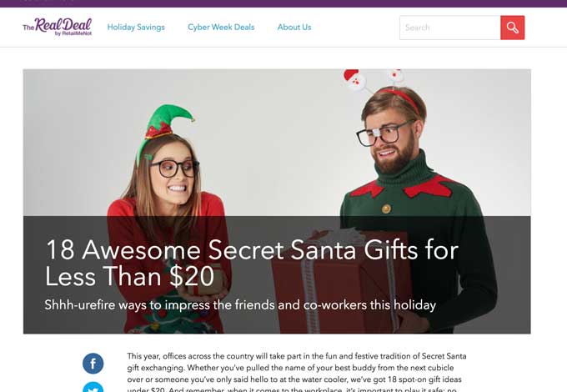Focus the Search text field
The image size is (567, 392).
coord(449,28)
